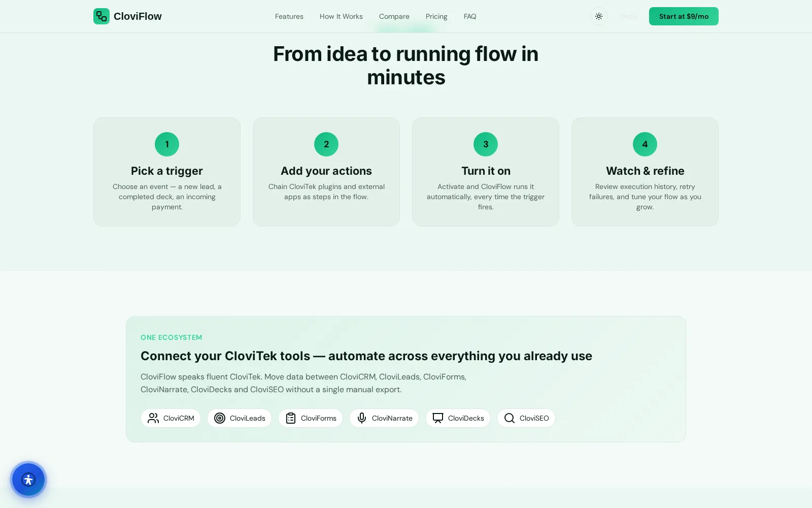Click the CloviSEO magnifier icon
The width and height of the screenshot is (812, 508).
[x=510, y=418]
